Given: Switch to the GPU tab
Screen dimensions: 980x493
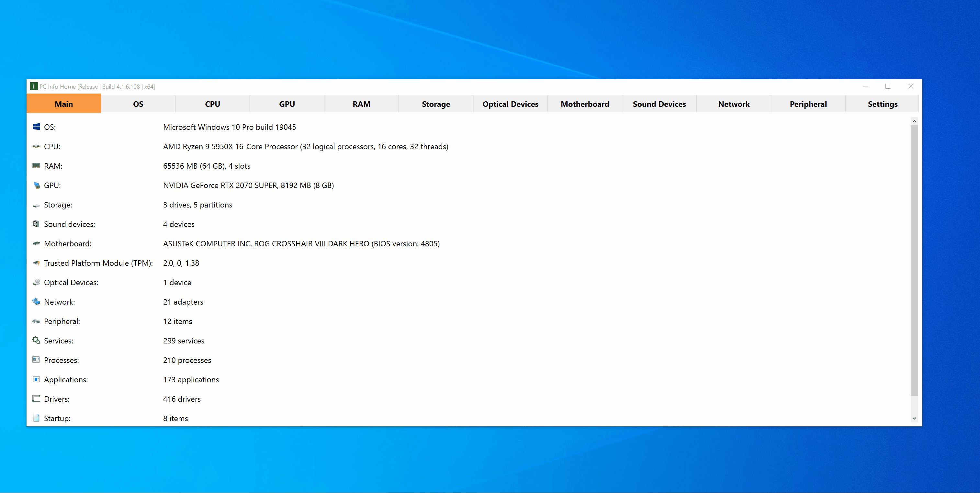Looking at the screenshot, I should click(x=287, y=104).
